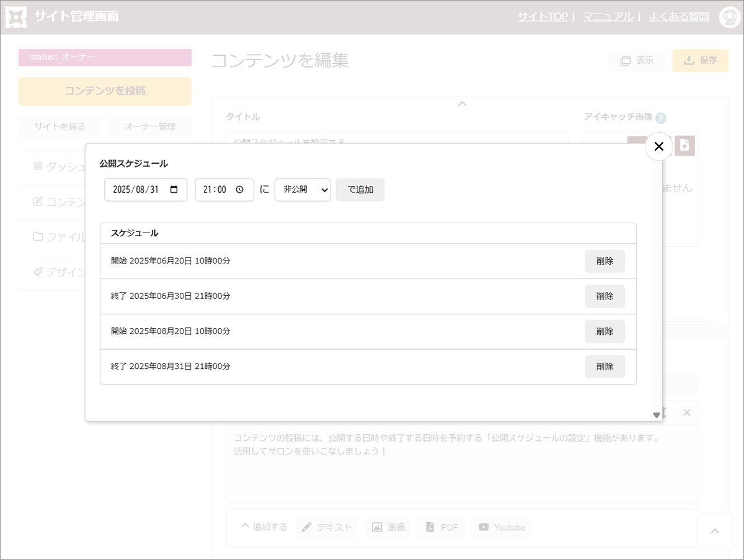Click the 2025/08/31 date input field
Image resolution: width=744 pixels, height=560 pixels.
[x=138, y=190]
